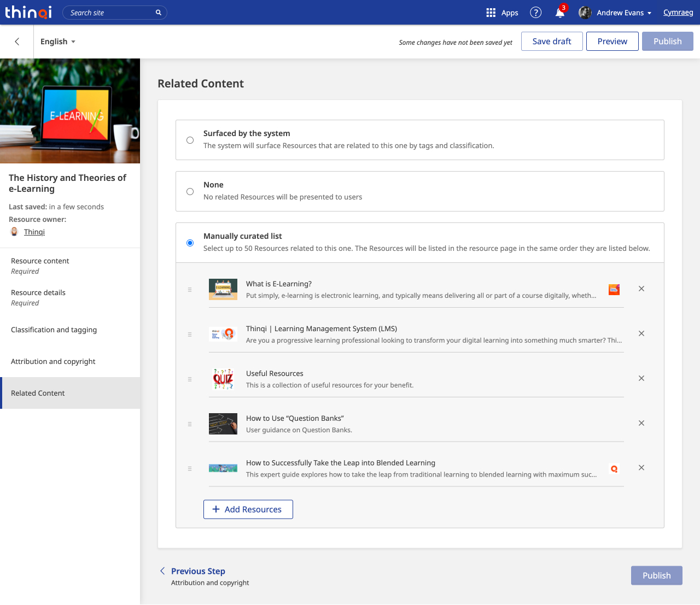Click source badge on Blended Learning row
Viewport: 700px width, 605px height.
coord(614,468)
